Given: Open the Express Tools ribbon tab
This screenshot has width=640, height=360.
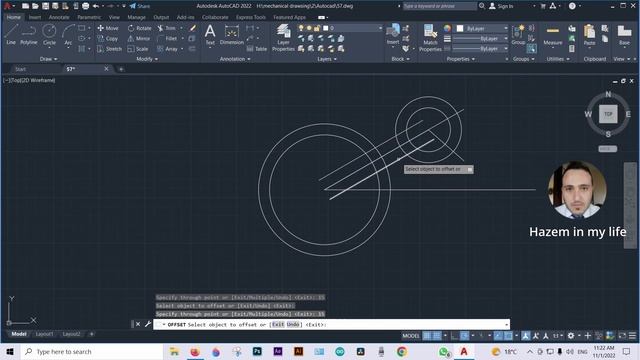Looking at the screenshot, I should tap(251, 17).
